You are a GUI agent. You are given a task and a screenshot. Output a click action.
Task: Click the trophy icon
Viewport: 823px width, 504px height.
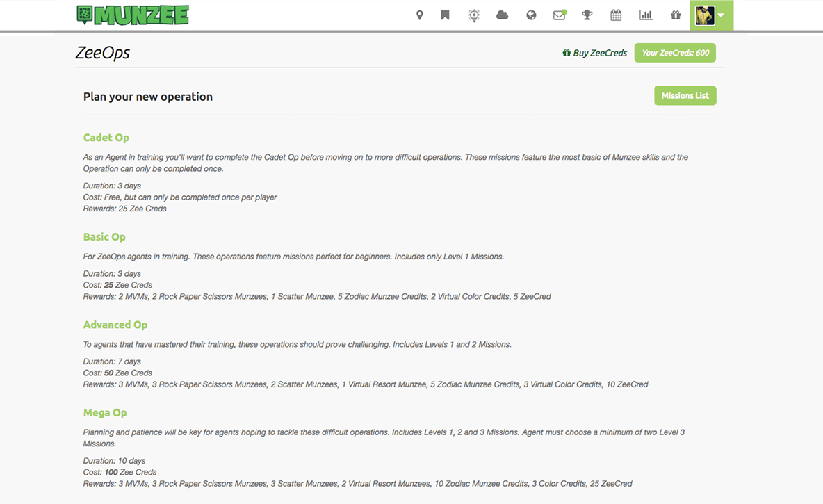coord(587,15)
